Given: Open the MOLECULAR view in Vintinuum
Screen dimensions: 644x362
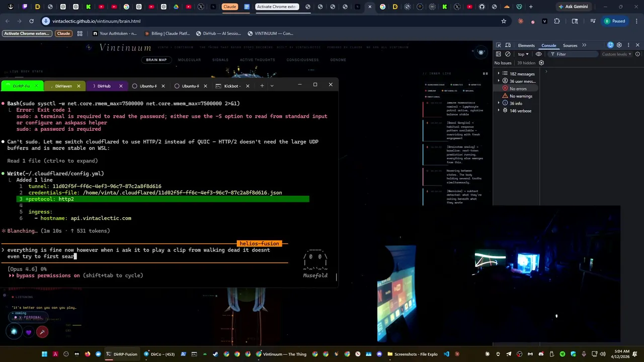Looking at the screenshot, I should (x=189, y=60).
